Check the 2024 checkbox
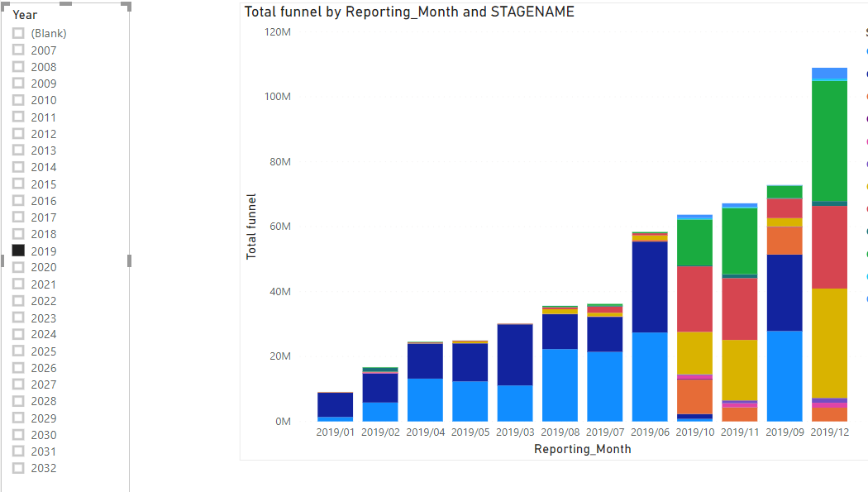868x492 pixels. [x=18, y=334]
